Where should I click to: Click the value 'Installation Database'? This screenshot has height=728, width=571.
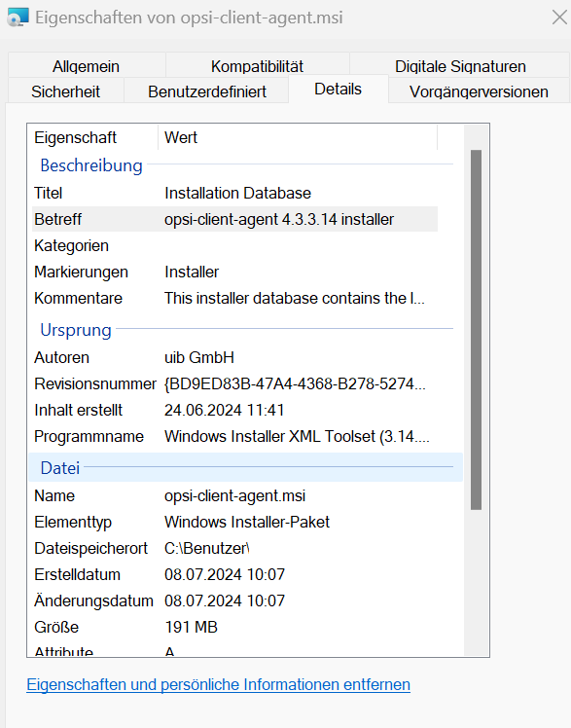[238, 193]
